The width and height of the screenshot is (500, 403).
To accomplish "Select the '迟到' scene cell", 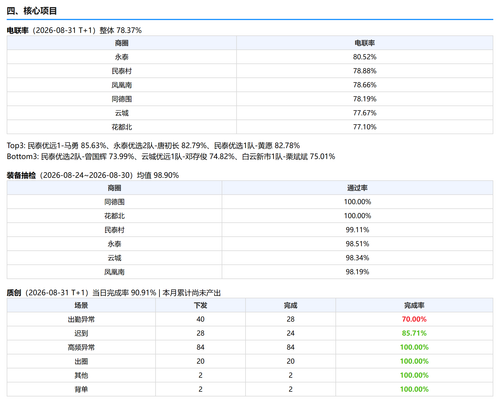I will (81, 333).
